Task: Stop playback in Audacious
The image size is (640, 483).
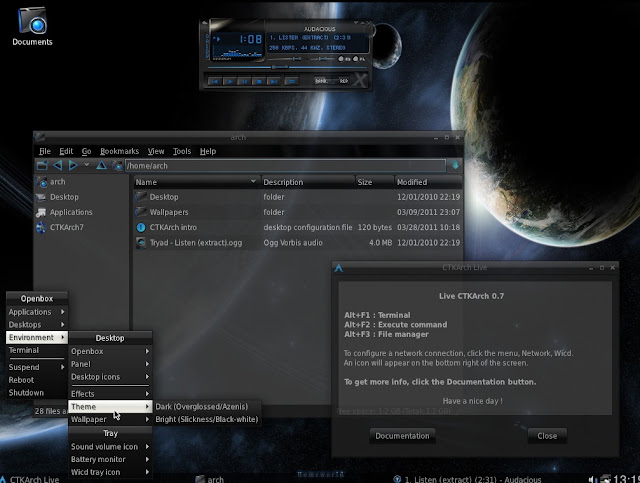Action: [259, 81]
